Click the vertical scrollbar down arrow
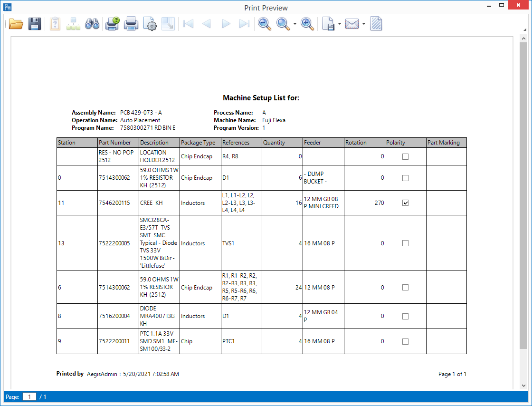The height and width of the screenshot is (406, 532). click(523, 385)
